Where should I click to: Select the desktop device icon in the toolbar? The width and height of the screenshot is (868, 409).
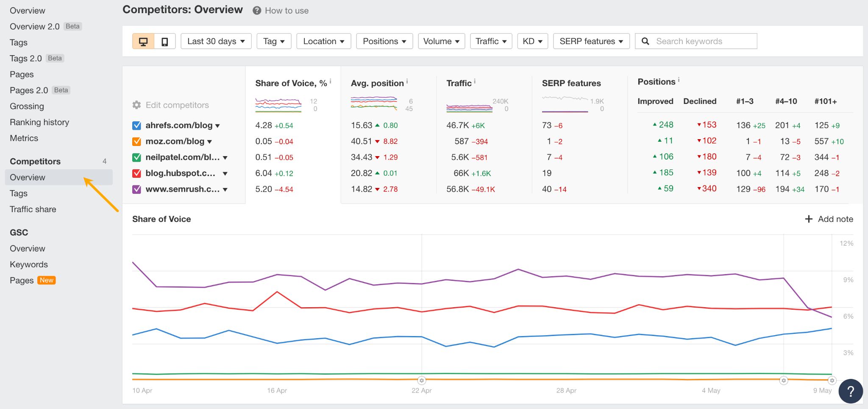click(x=143, y=41)
